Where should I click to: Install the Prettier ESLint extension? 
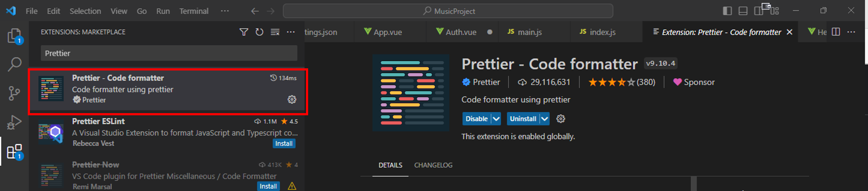tap(284, 144)
